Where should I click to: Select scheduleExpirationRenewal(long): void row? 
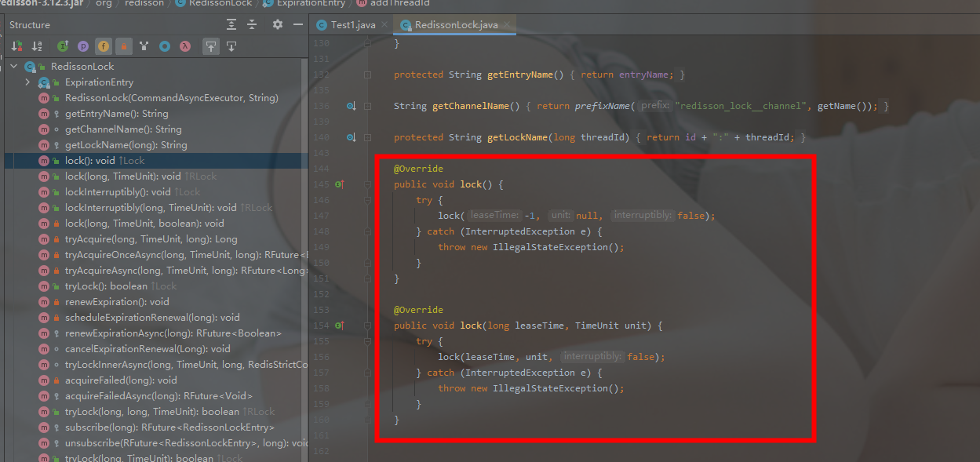coord(156,318)
